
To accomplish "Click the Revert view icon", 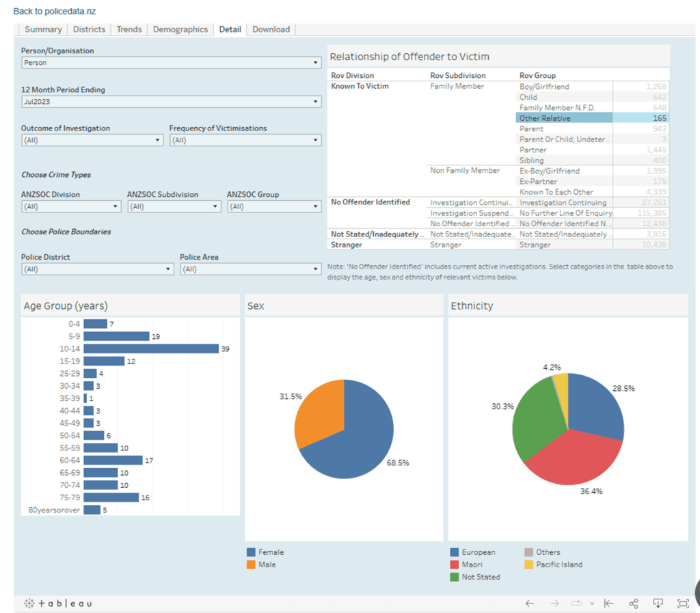I will pos(608,603).
